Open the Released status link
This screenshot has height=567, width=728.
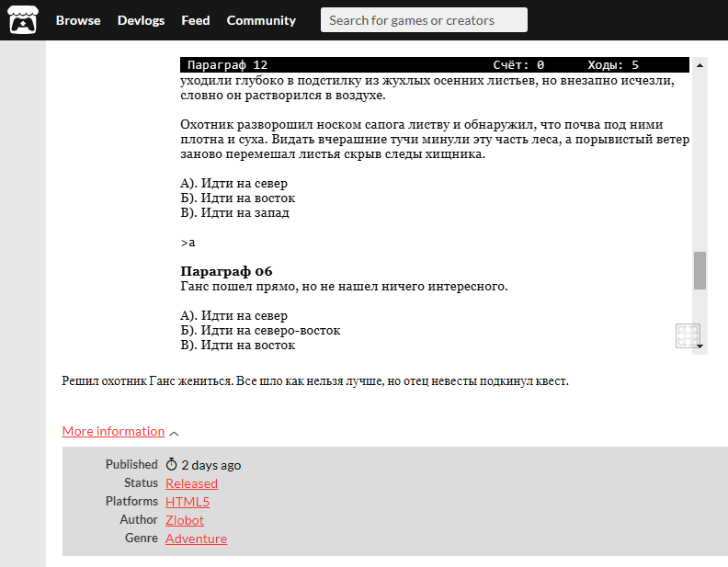(x=191, y=483)
